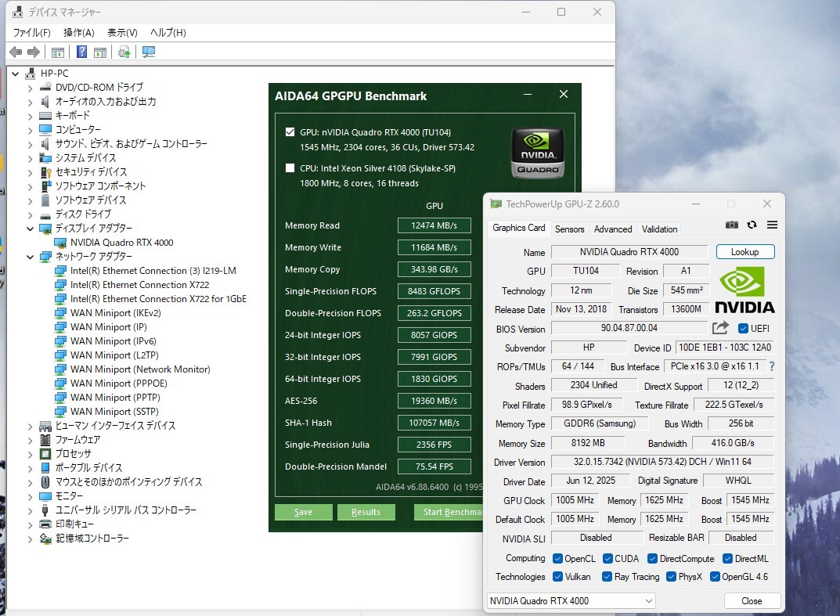Image resolution: width=840 pixels, height=616 pixels.
Task: Click Start Benchmark in AIDA64 window
Action: (x=449, y=512)
